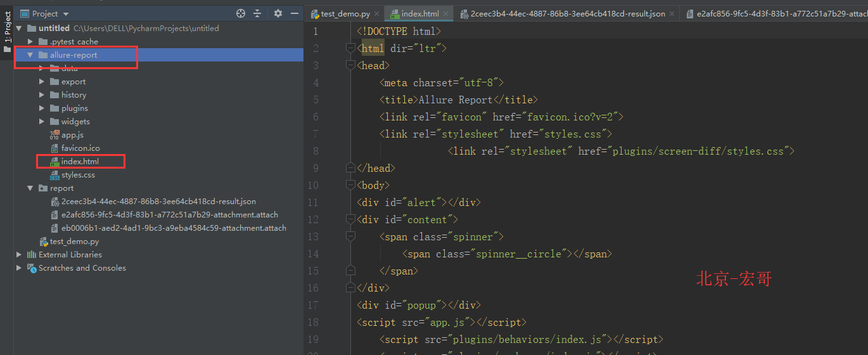Close the test_demo.py editor tab
Screen dimensions: 868x355
pos(376,13)
